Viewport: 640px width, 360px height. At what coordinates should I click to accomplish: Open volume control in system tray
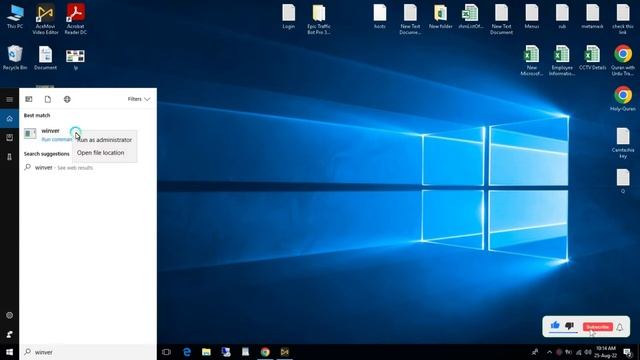588,352
